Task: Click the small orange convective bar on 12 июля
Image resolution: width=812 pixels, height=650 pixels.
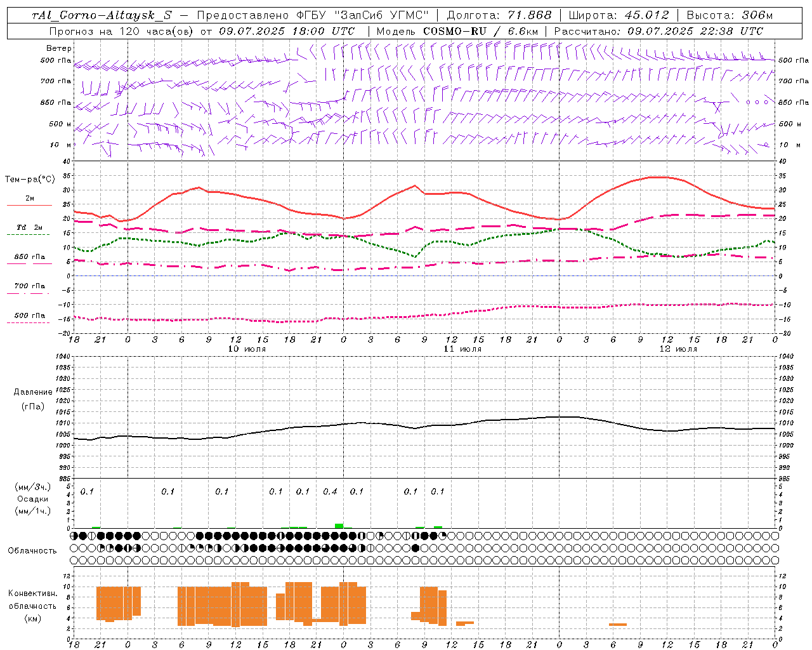Action: click(x=618, y=625)
